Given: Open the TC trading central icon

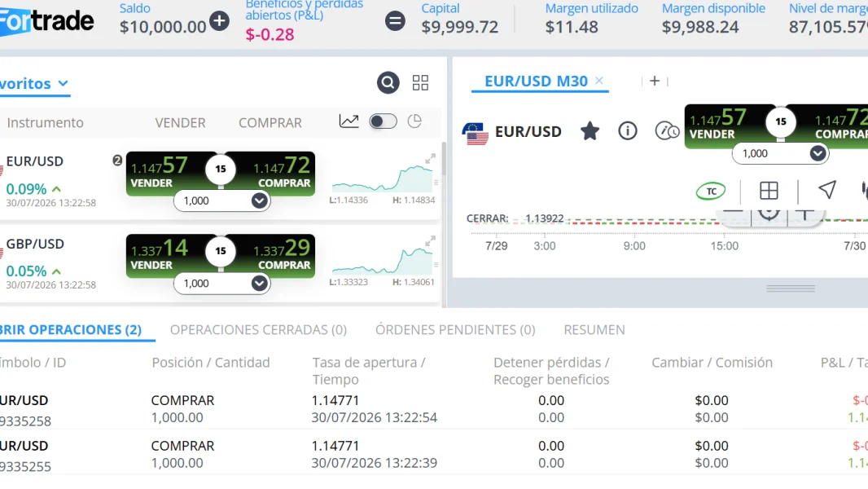Looking at the screenshot, I should [711, 191].
